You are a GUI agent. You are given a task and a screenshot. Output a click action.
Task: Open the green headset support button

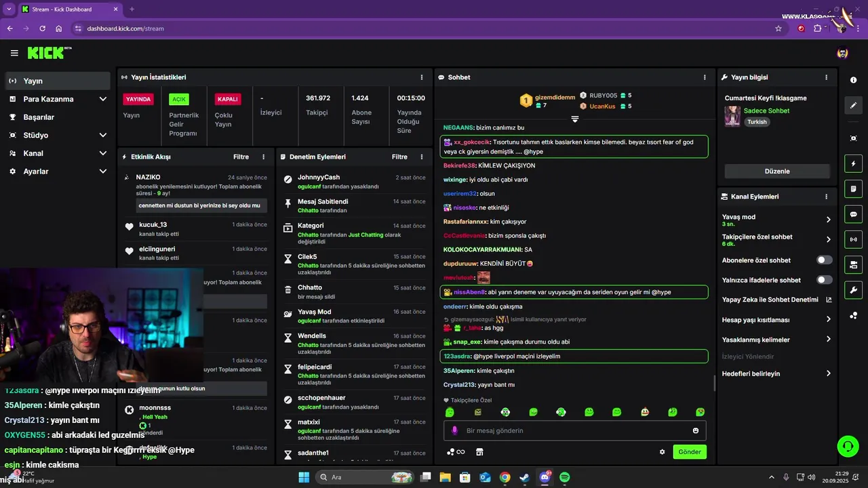848,446
